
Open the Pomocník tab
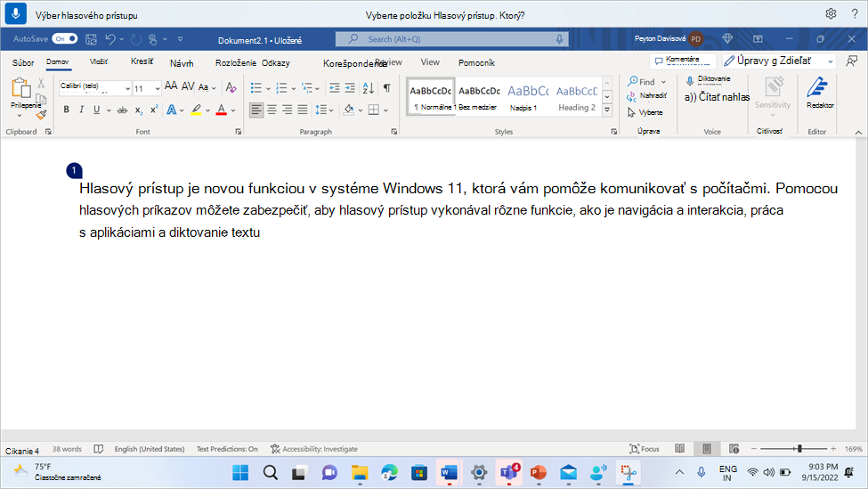click(476, 62)
